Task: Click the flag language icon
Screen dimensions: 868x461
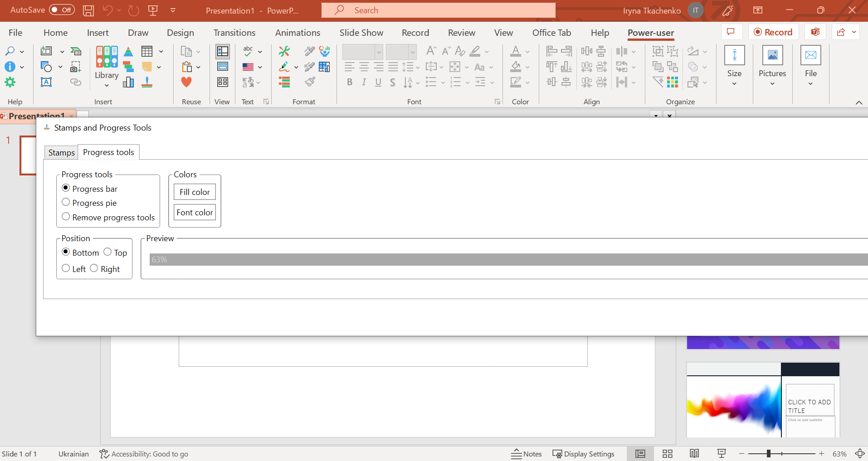Action: pos(248,67)
